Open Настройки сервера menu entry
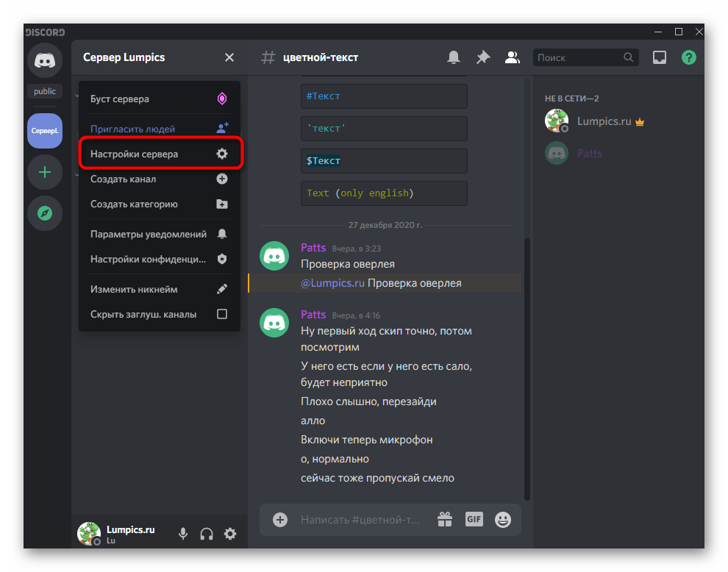 (160, 154)
